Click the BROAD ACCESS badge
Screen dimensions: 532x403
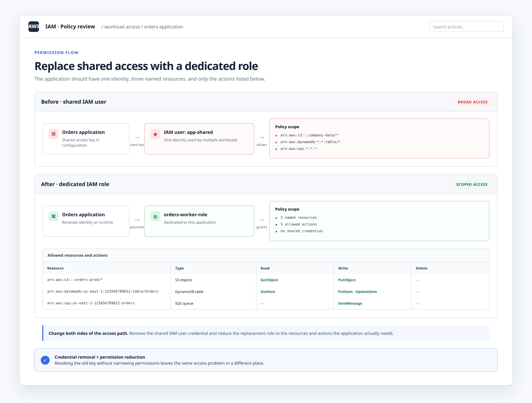[473, 102]
